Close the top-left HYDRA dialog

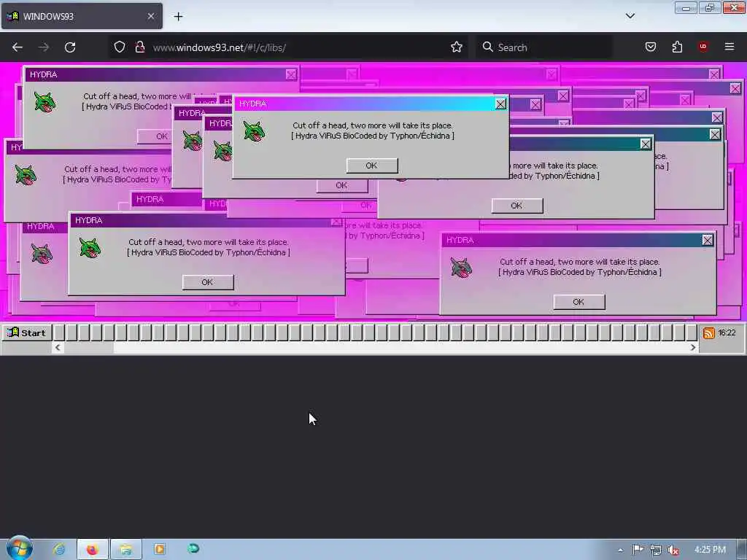point(291,74)
